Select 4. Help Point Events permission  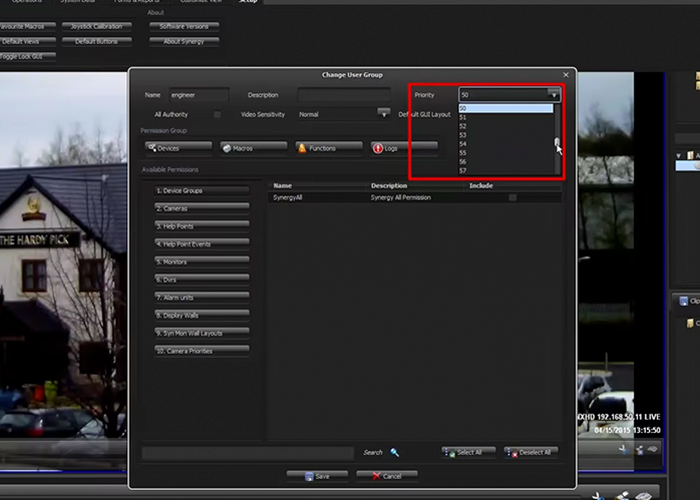[x=202, y=244]
